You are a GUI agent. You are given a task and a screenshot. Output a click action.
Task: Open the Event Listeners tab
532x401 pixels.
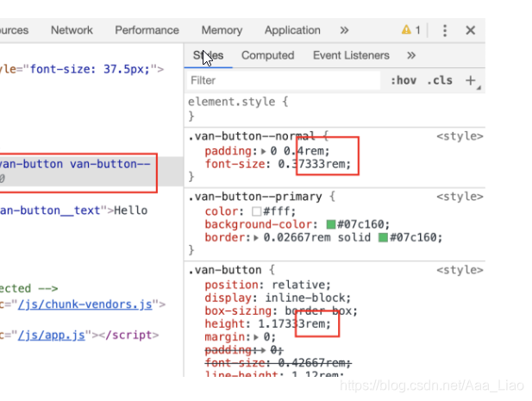(x=351, y=55)
